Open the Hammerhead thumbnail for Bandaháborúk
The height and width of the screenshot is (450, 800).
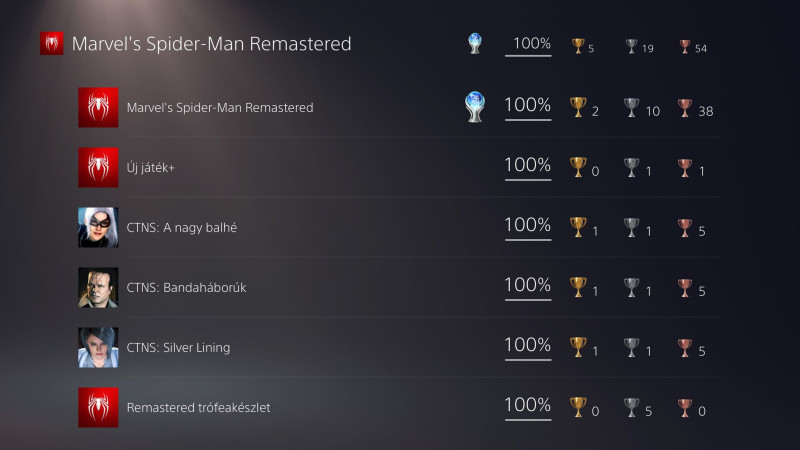pos(98,288)
